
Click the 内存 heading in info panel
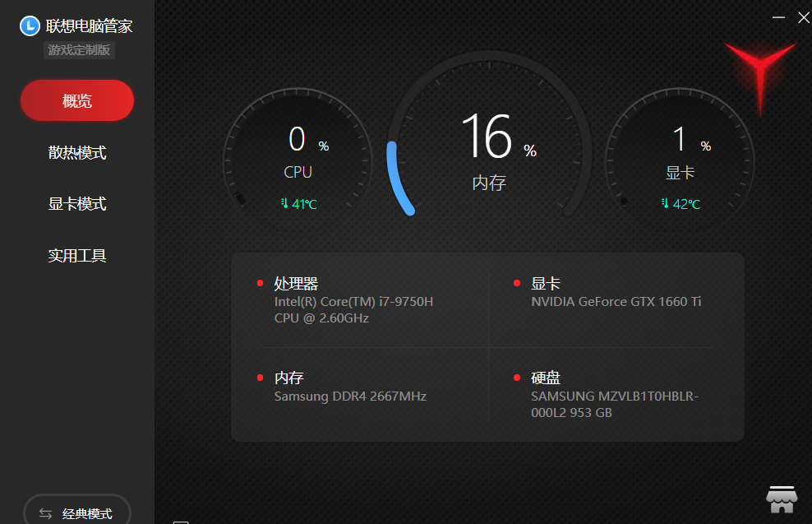[289, 378]
